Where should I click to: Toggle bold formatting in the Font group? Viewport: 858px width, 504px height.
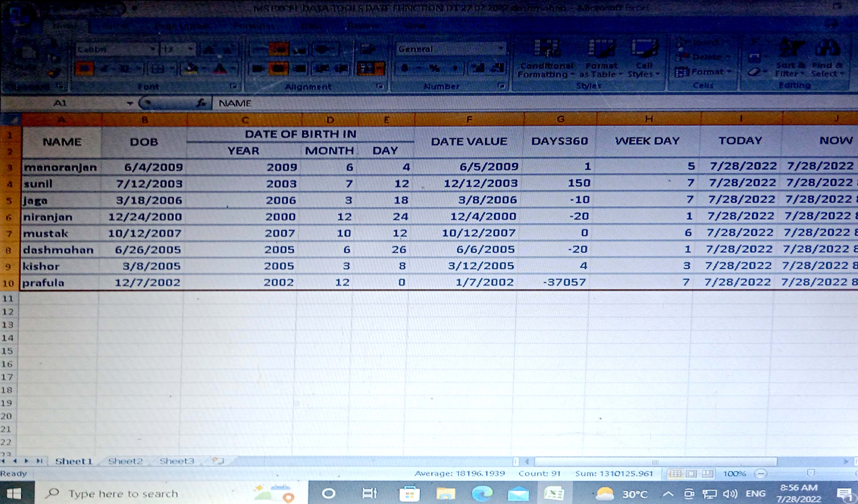(85, 69)
